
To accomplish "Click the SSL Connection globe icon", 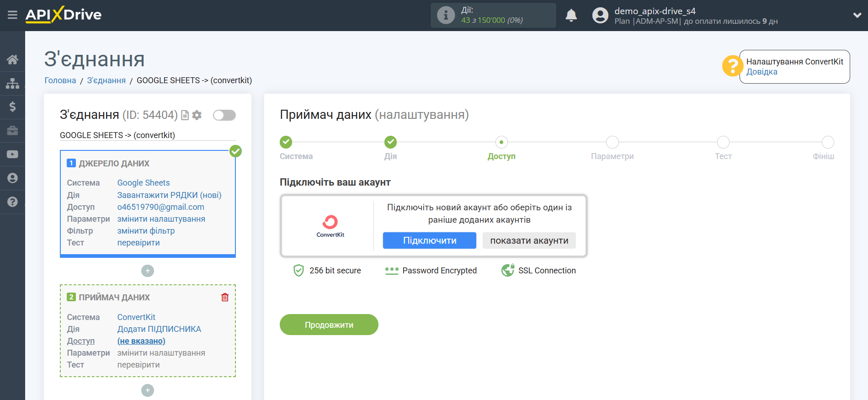I will (508, 271).
